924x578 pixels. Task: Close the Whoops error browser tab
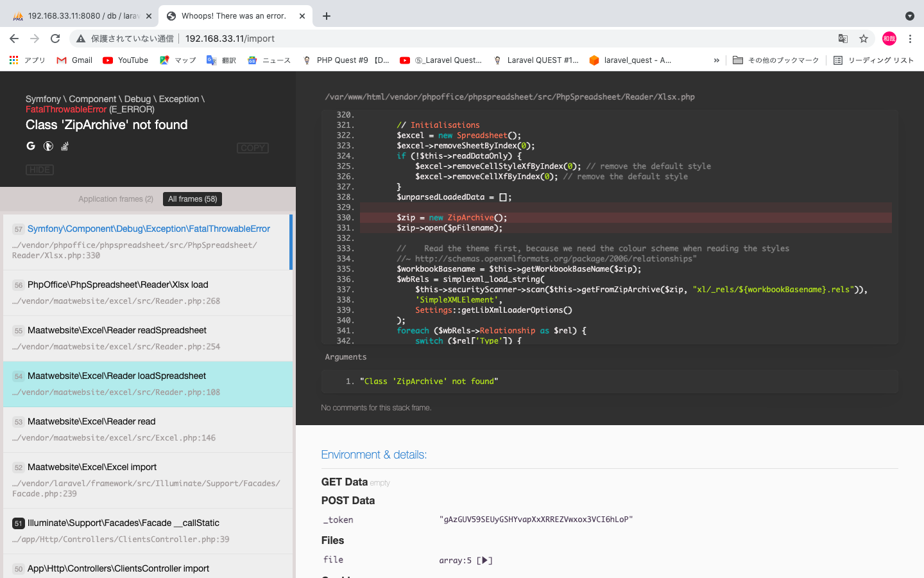(302, 16)
